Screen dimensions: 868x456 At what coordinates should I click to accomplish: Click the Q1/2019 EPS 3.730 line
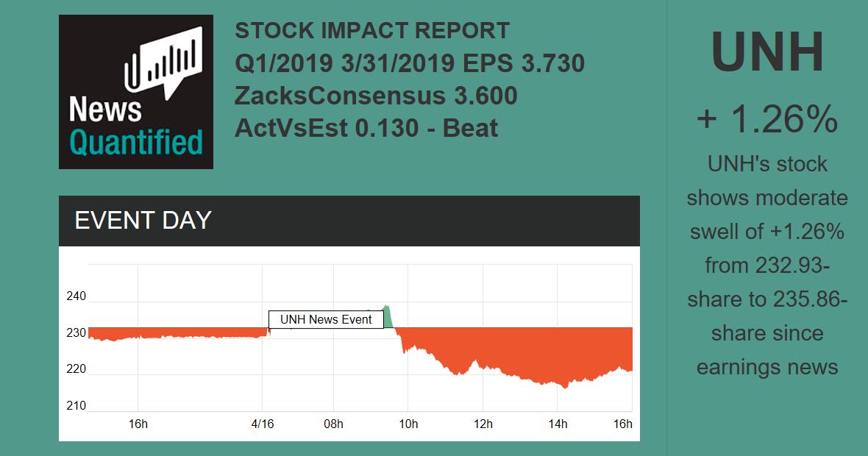point(410,63)
